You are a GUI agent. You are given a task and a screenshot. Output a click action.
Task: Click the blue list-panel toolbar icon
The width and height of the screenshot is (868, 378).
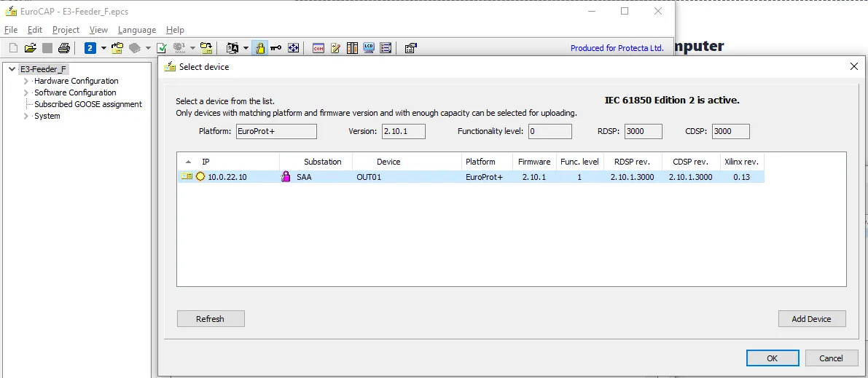(x=386, y=48)
